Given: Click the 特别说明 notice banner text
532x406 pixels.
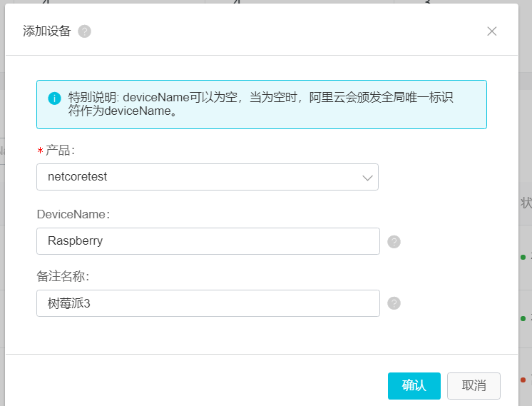Looking at the screenshot, I should coord(260,104).
